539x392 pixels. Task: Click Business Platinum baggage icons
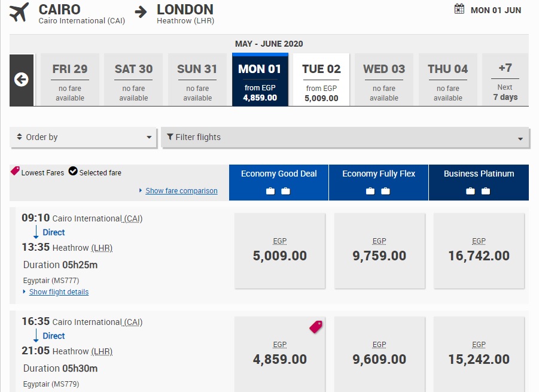[x=478, y=192]
